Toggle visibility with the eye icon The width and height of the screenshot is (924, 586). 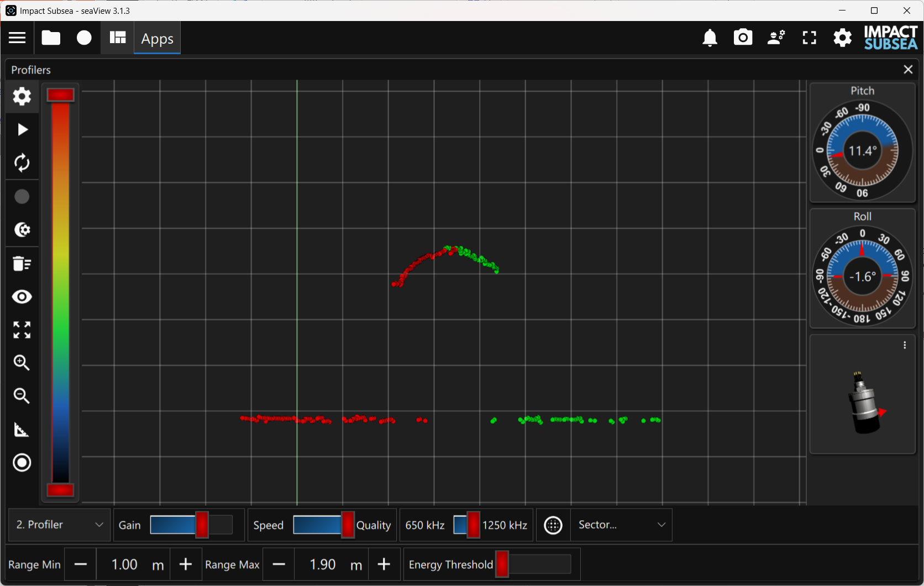(x=22, y=297)
